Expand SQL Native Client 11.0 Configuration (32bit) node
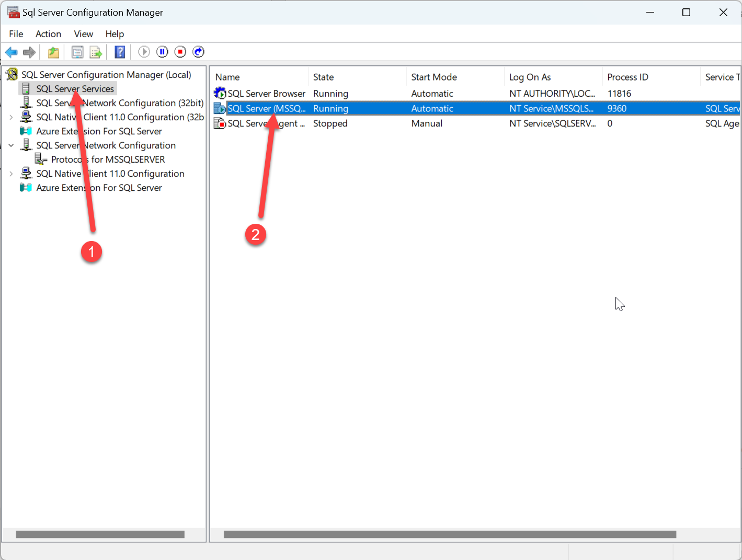 pyautogui.click(x=12, y=117)
